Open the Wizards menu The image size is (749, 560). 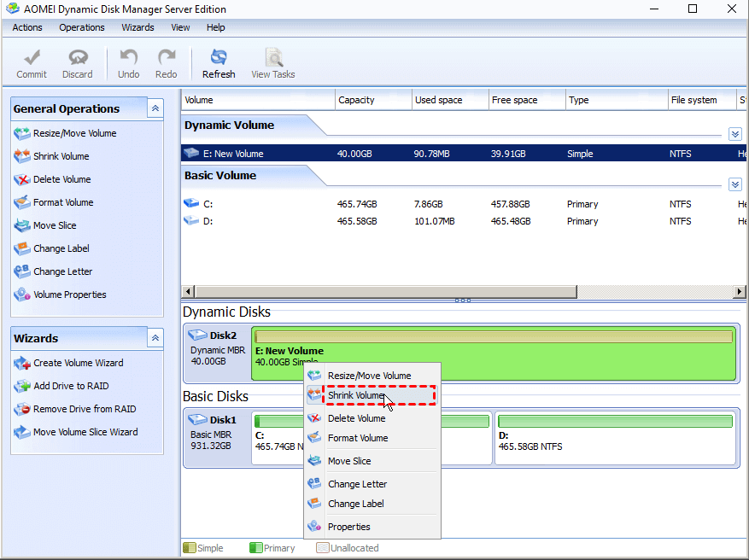[x=138, y=27]
